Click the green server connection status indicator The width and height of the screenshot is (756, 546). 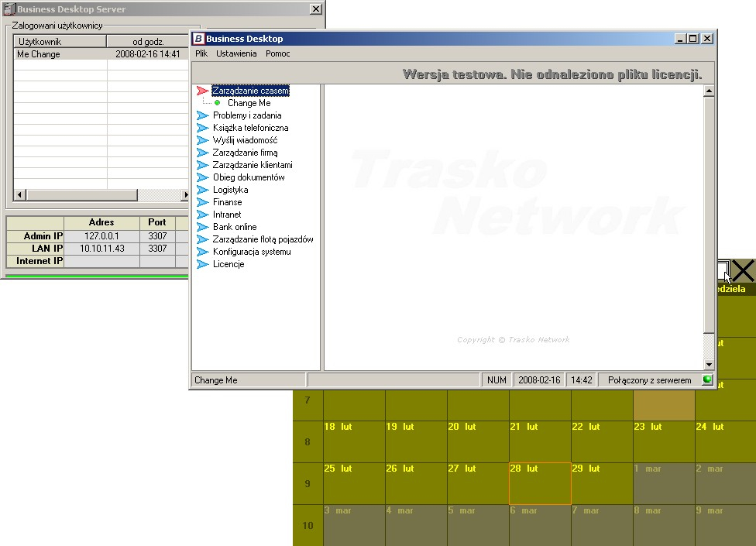coord(707,379)
